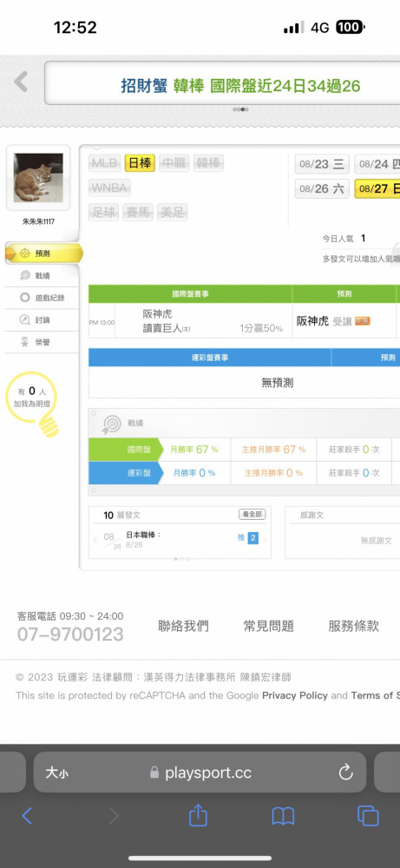Select the 08/26 六 date tab
Image resolution: width=400 pixels, height=868 pixels.
coord(322,188)
